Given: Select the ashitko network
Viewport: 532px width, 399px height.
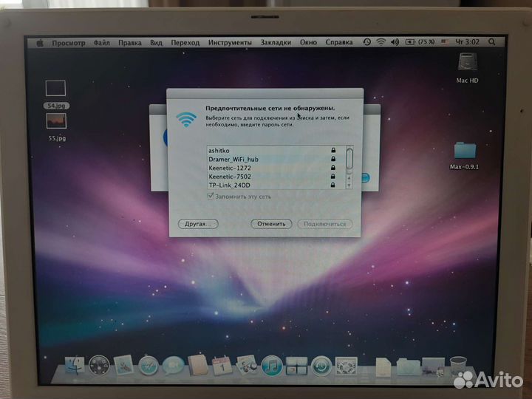Looking at the screenshot, I should coord(276,150).
